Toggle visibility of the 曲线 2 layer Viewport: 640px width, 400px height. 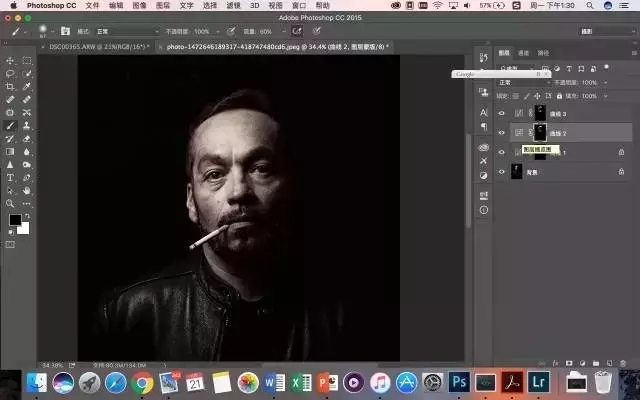coord(502,133)
